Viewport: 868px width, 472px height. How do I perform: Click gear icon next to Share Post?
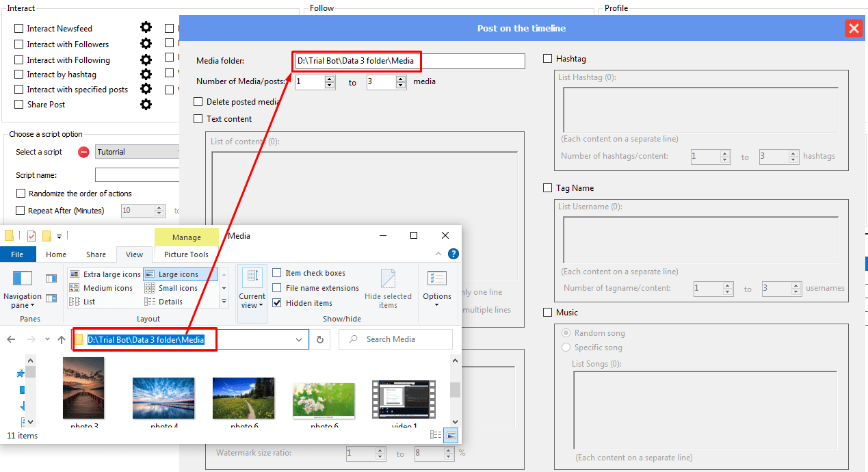(146, 104)
